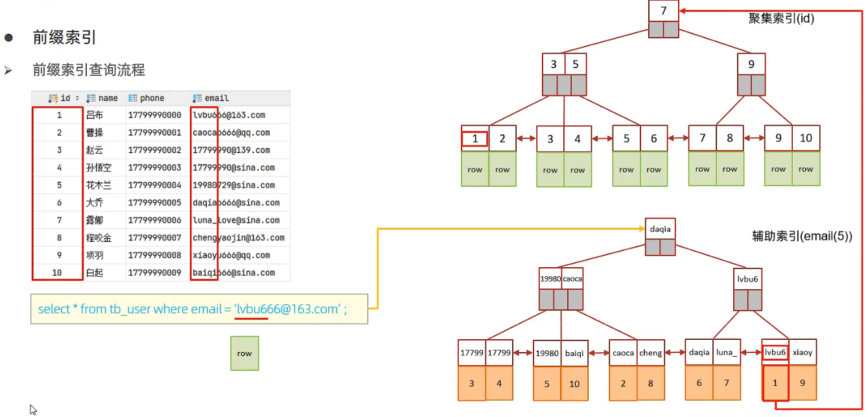Click the key icon in the id column header
This screenshot has height=417, width=868.
(53, 99)
